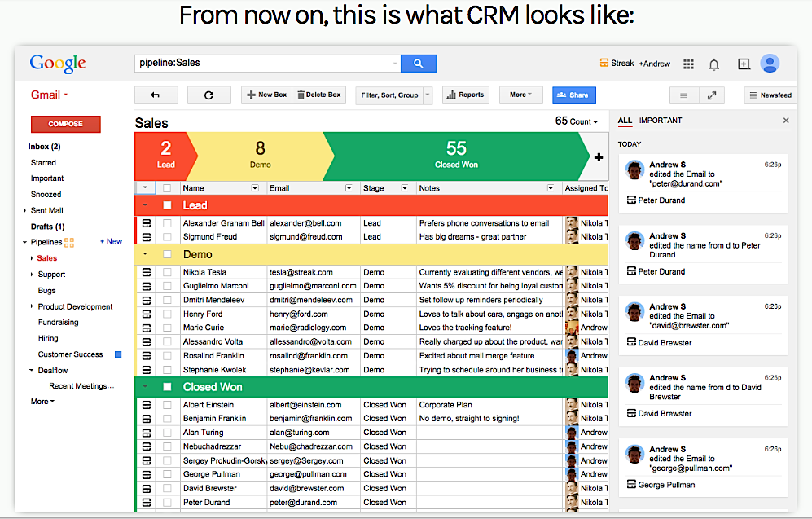Viewport: 812px width, 519px height.
Task: Open the account profile avatar
Action: tap(770, 64)
